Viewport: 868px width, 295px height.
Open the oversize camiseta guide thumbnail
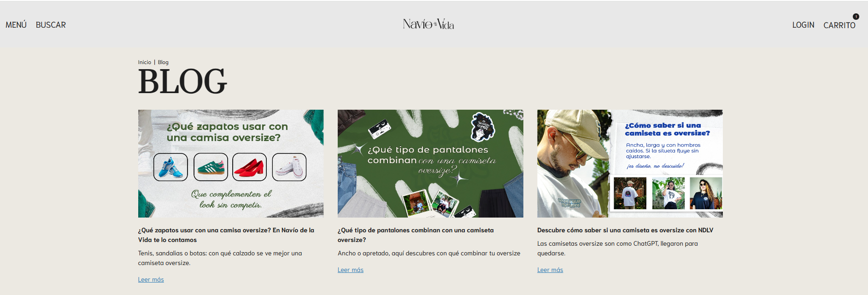pyautogui.click(x=630, y=164)
